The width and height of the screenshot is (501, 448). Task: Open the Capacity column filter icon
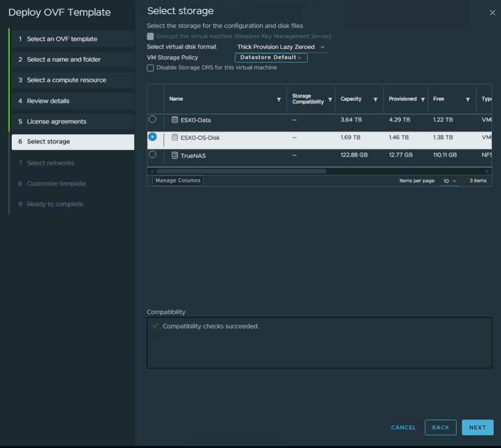[375, 99]
